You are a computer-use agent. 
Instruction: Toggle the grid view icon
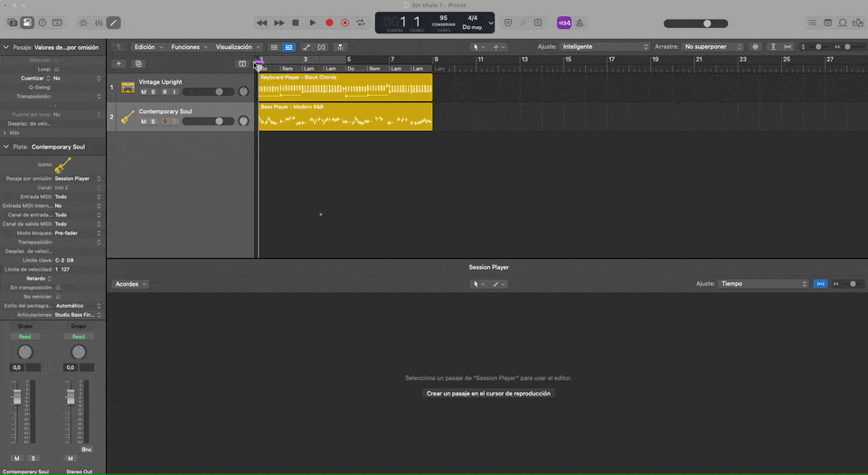coord(274,47)
